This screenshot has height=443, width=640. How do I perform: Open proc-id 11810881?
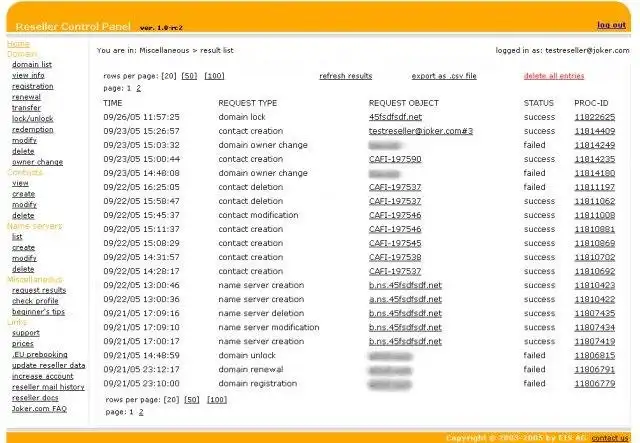click(595, 229)
